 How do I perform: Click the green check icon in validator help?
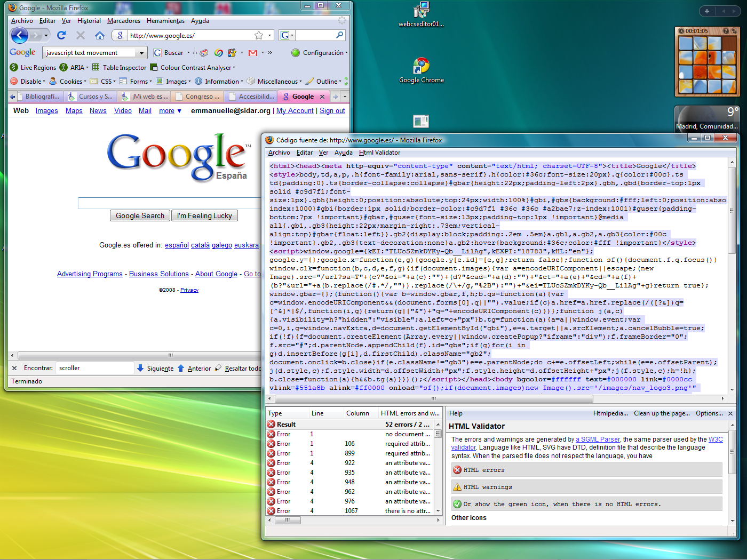click(457, 504)
